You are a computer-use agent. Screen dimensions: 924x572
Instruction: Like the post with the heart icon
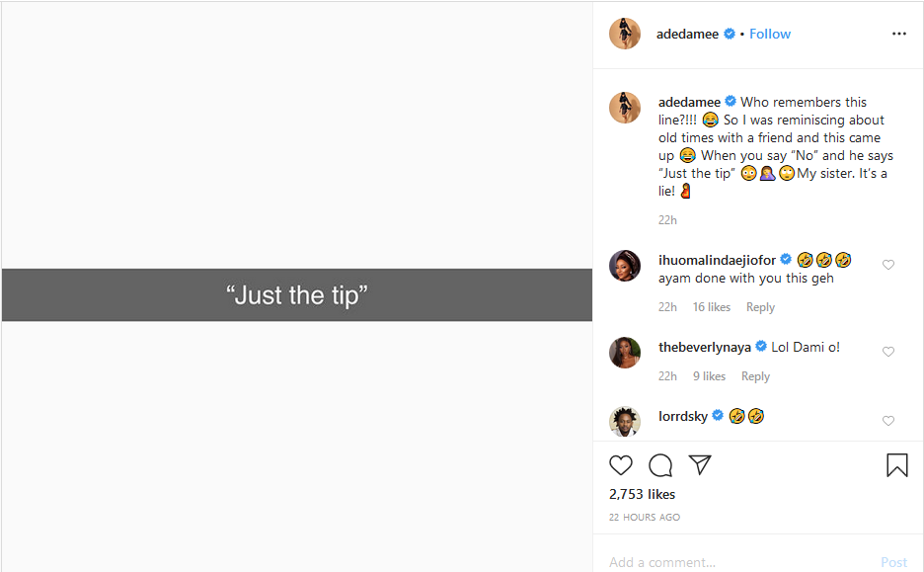coord(621,465)
